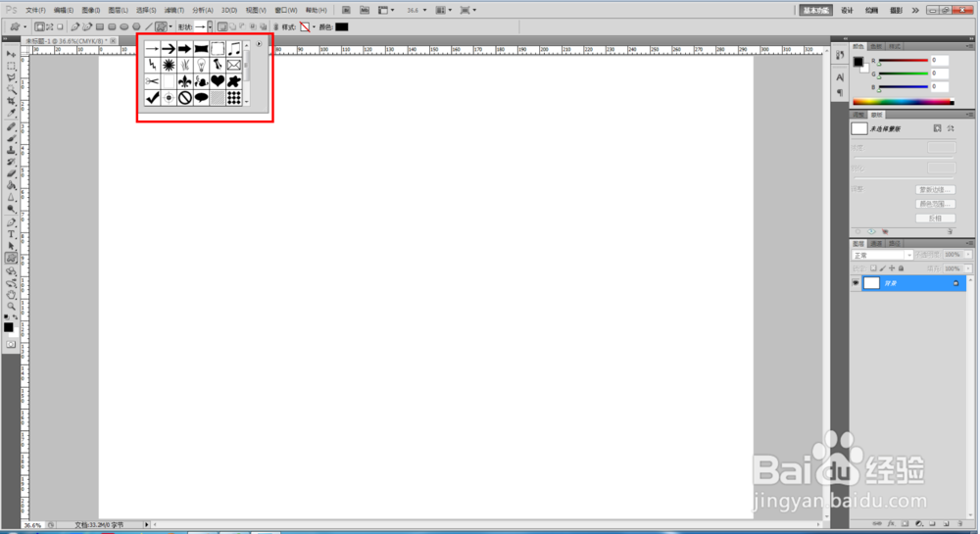Toggle visibility of the 背景 layer
Screen dimensions: 980x534
pyautogui.click(x=856, y=283)
